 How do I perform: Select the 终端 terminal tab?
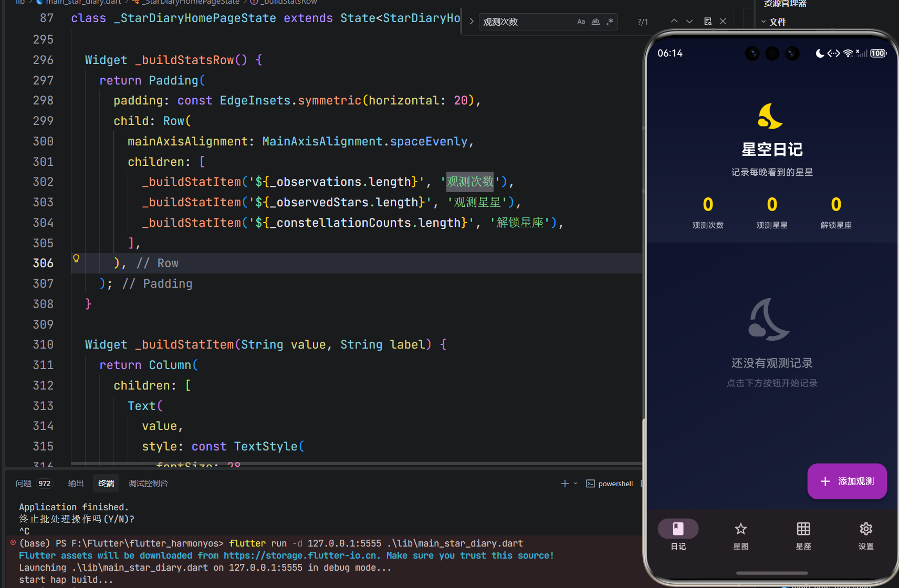coord(106,483)
